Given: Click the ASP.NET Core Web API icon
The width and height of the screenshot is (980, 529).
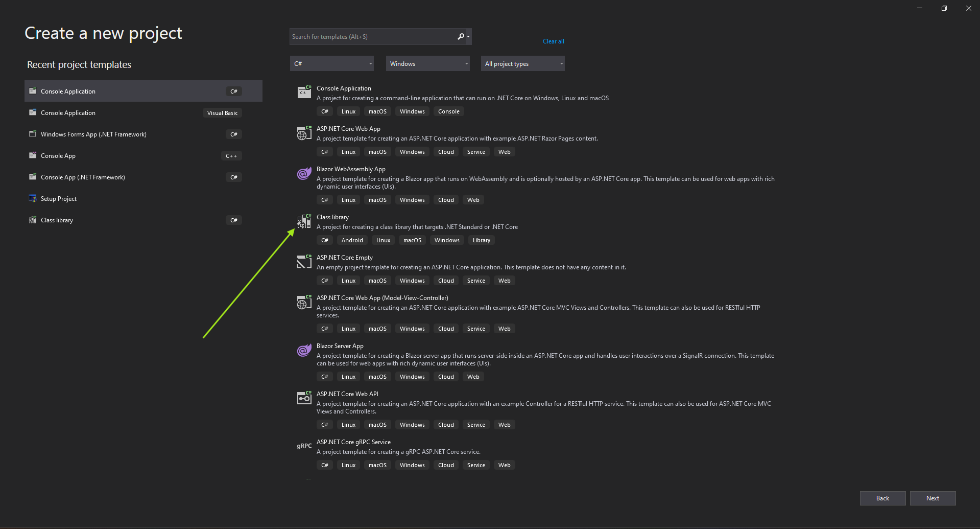Looking at the screenshot, I should point(304,398).
